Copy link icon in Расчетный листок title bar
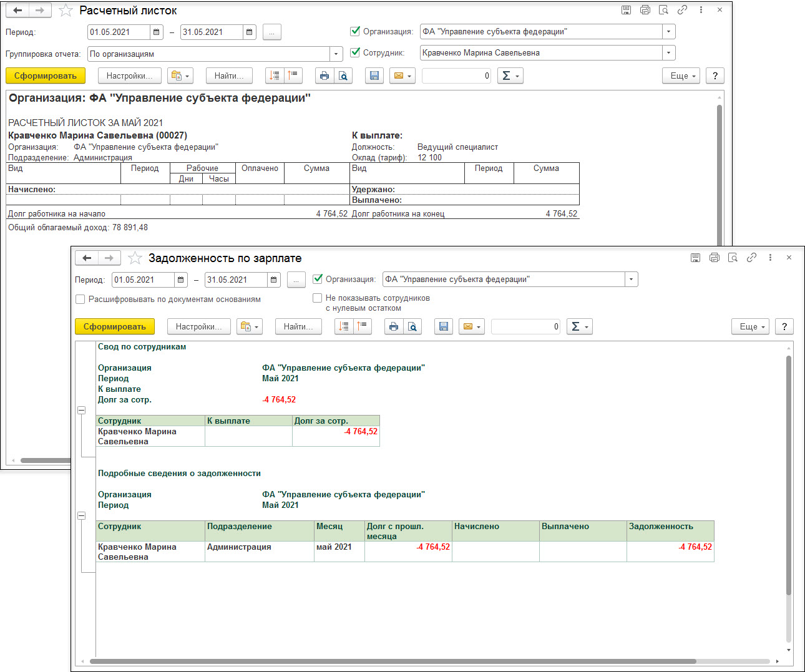This screenshot has width=805, height=672. (682, 10)
